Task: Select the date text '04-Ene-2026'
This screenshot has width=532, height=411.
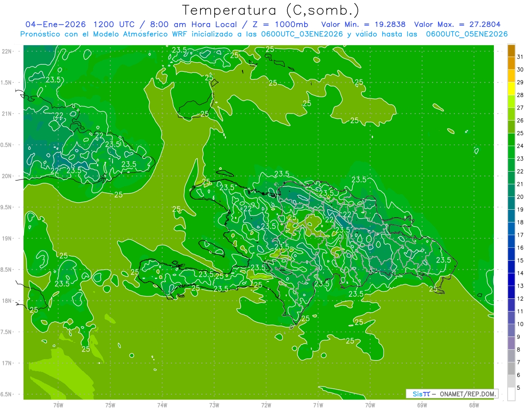Action: (x=56, y=24)
